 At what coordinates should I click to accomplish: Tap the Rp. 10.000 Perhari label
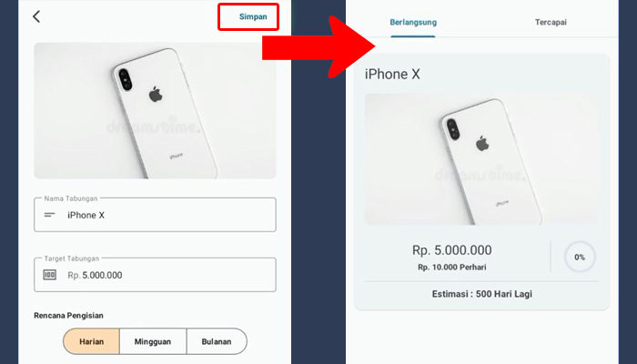(x=451, y=268)
